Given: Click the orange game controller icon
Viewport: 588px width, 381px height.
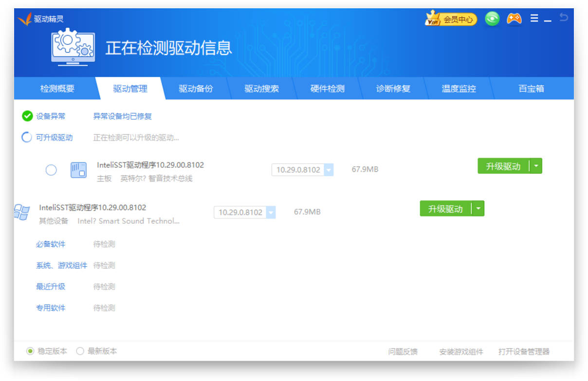Looking at the screenshot, I should pos(514,19).
